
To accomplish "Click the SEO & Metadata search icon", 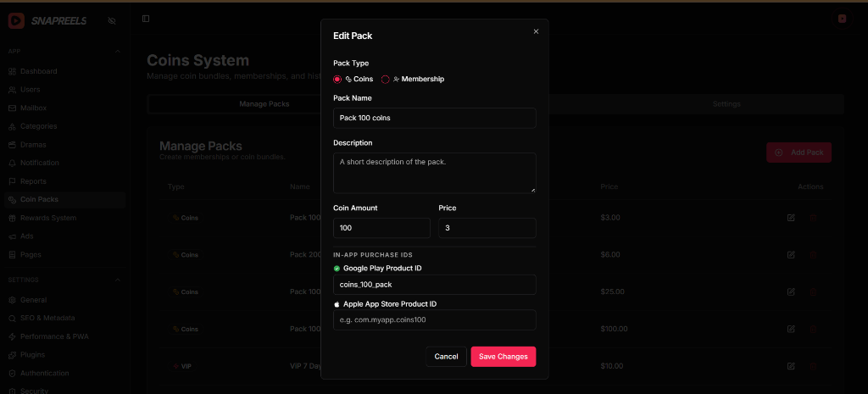I will click(12, 319).
